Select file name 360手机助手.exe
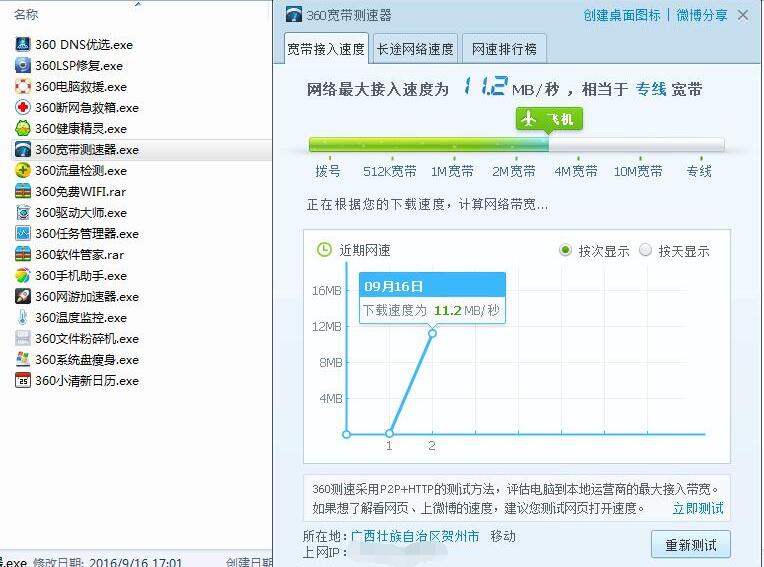 tap(81, 275)
